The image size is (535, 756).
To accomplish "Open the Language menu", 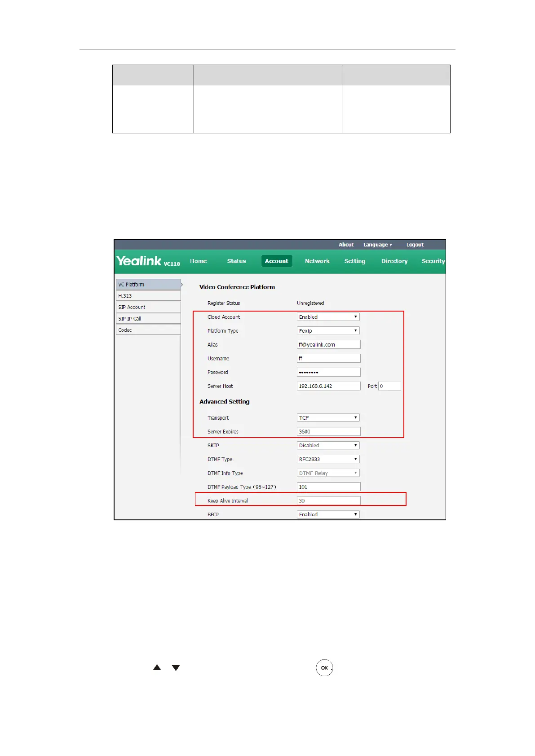I will (x=378, y=245).
